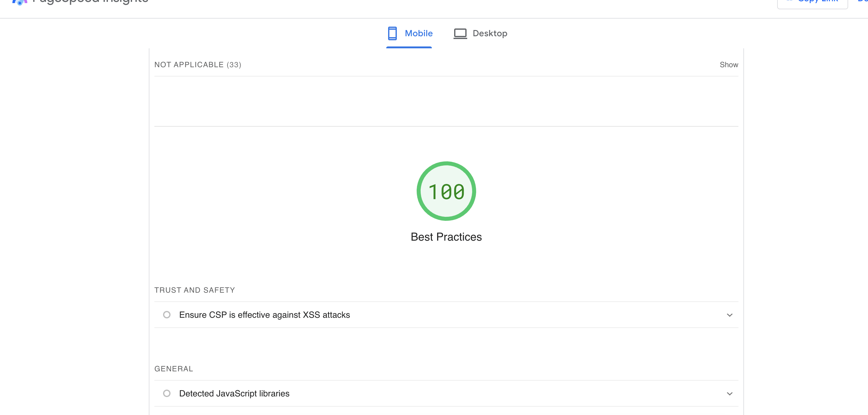Screen dimensions: 868x415
Task: Click the Best Practices category label
Action: pyautogui.click(x=446, y=237)
